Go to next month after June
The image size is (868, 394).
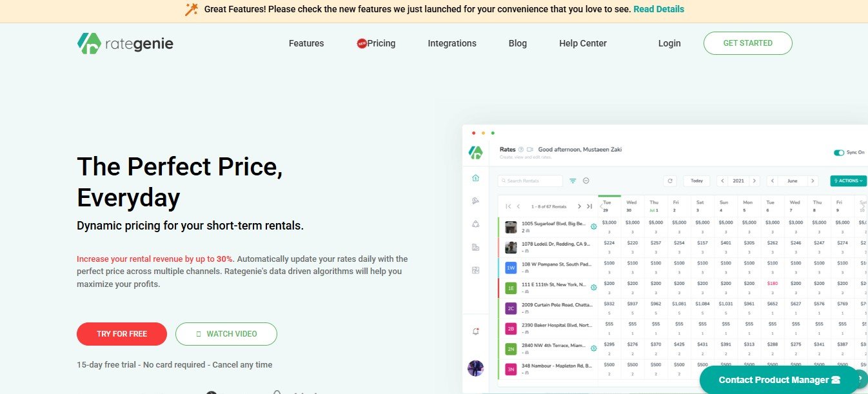click(x=813, y=181)
